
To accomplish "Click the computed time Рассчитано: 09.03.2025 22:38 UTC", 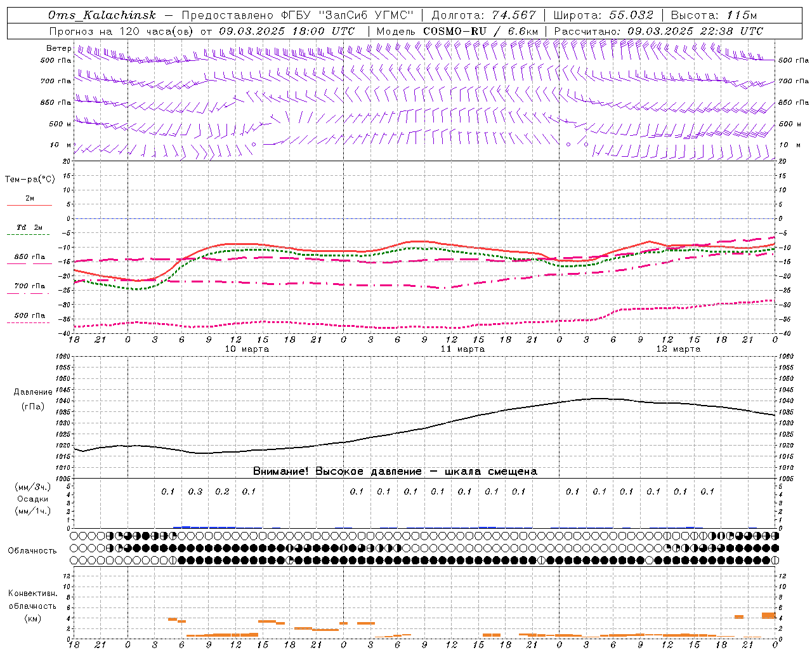I will pos(658,31).
